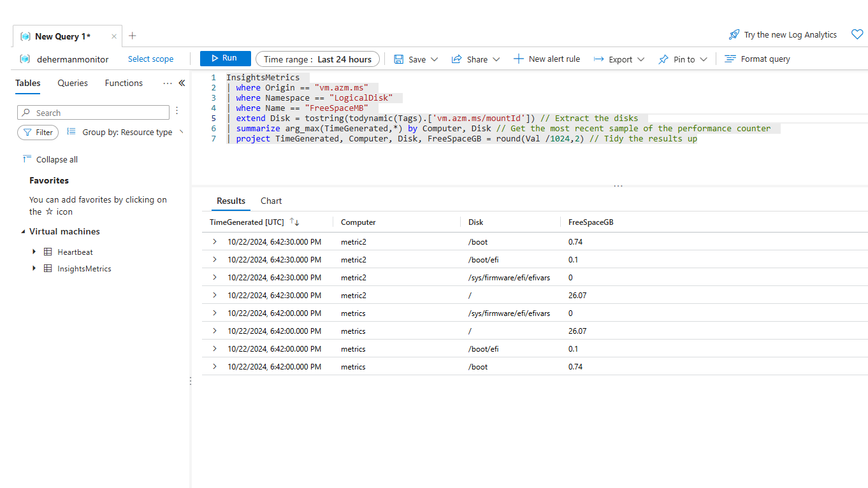Click in the tables Search box
The width and height of the screenshot is (868, 488).
click(x=93, y=113)
